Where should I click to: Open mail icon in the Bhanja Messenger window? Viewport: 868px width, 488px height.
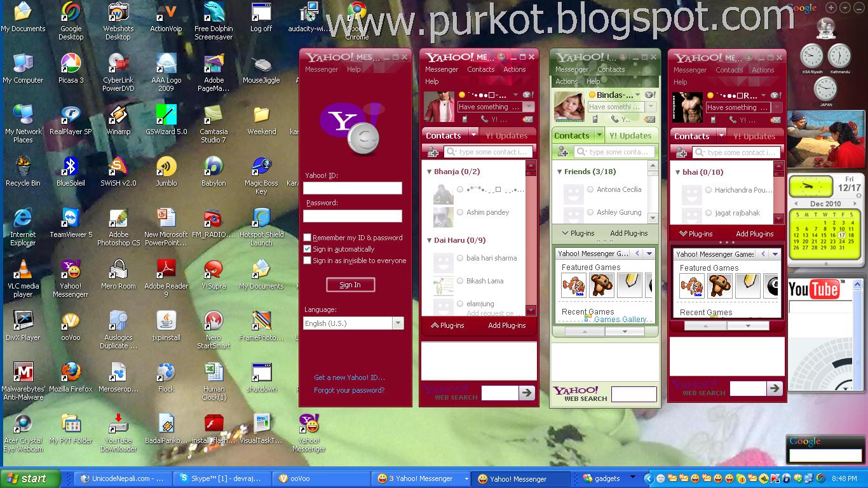click(x=528, y=119)
